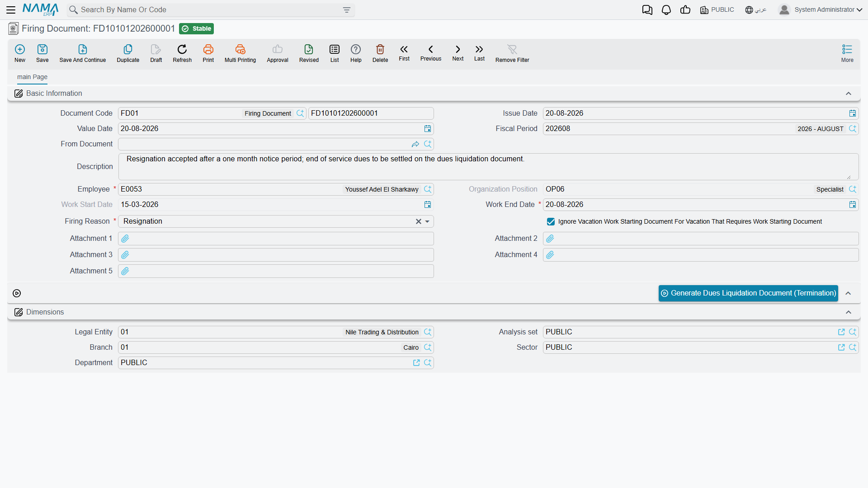Open the Firing Reason dropdown
Screen dimensions: 868x488
[x=427, y=221]
